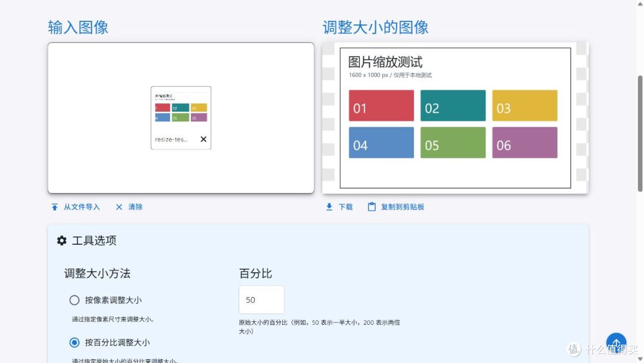This screenshot has width=644, height=363.
Task: Click the clipboard icon for copying
Action: pyautogui.click(x=371, y=207)
